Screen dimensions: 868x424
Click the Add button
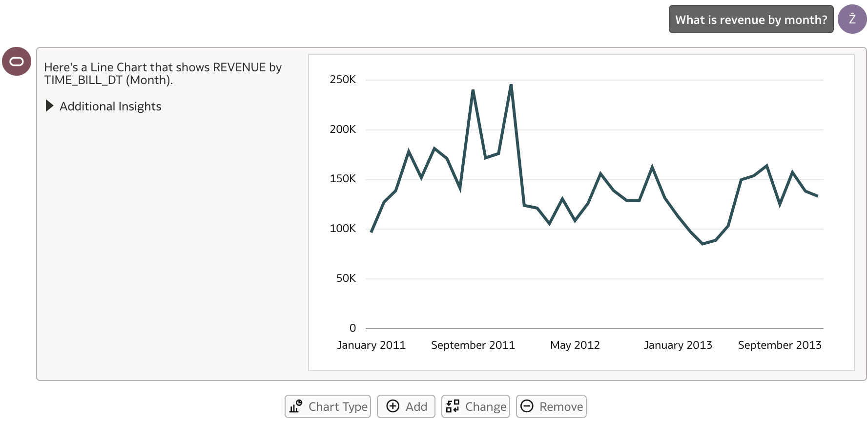[x=406, y=406]
